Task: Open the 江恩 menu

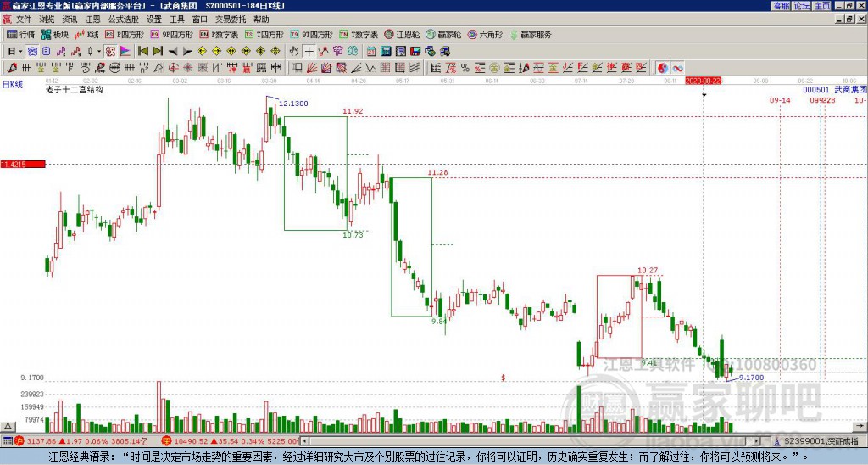Action: 92,20
